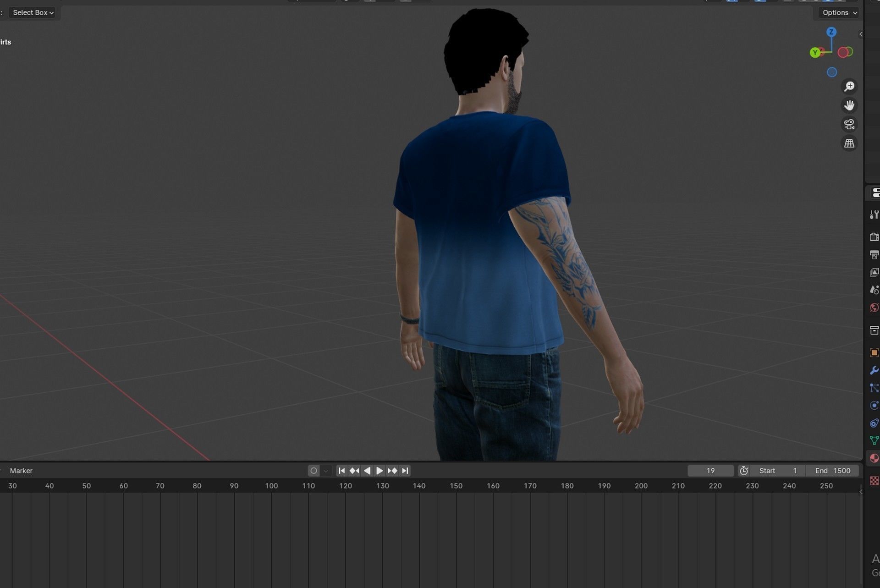880x588 pixels.
Task: Toggle camera view with the camera icon
Action: 849,125
